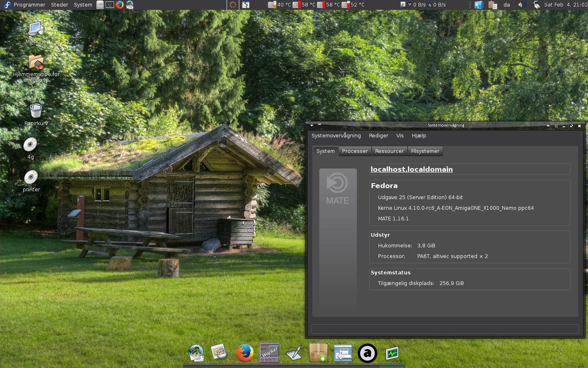Viewport: 588px width, 368px height.
Task: Open the Worker file manager dock icon
Action: [x=269, y=353]
